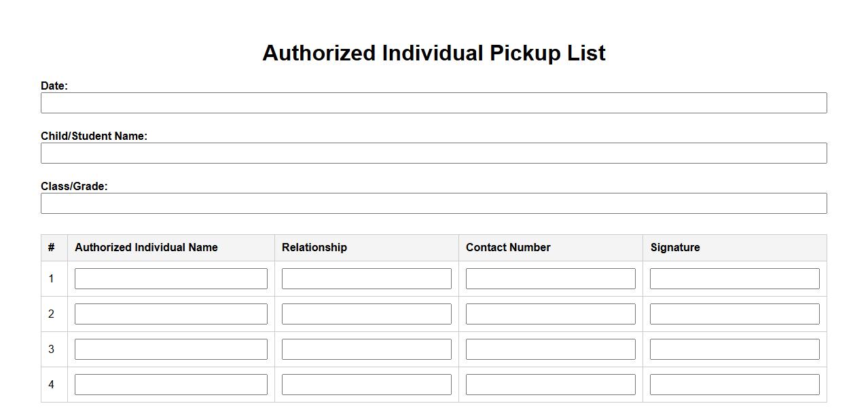Click row 3 Authorized Individual Name field
This screenshot has height=408, width=868.
[x=171, y=350]
